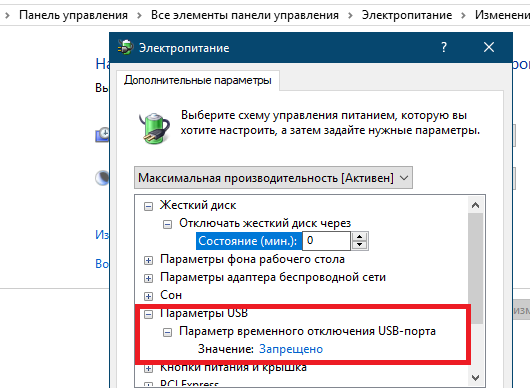530x388 pixels.
Task: Expand Кнопки питания и крышка node
Action: tap(148, 368)
